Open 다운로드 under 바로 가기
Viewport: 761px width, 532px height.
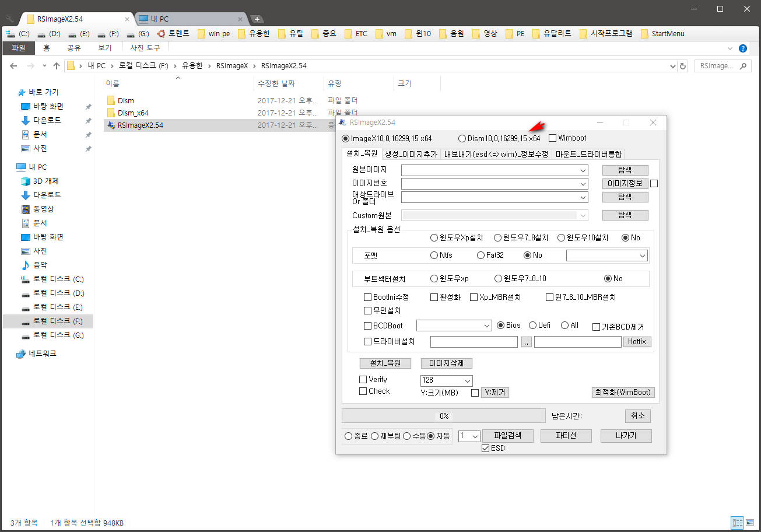pos(47,120)
